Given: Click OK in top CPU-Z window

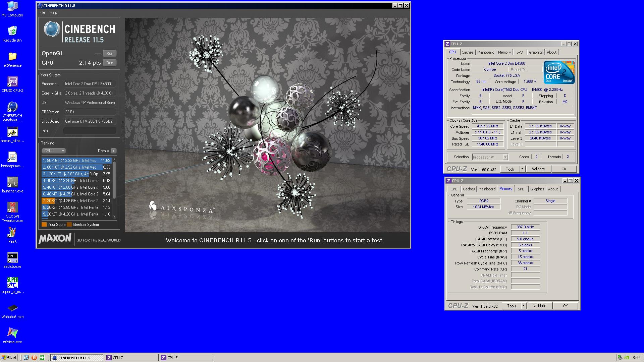Looking at the screenshot, I should tap(564, 169).
